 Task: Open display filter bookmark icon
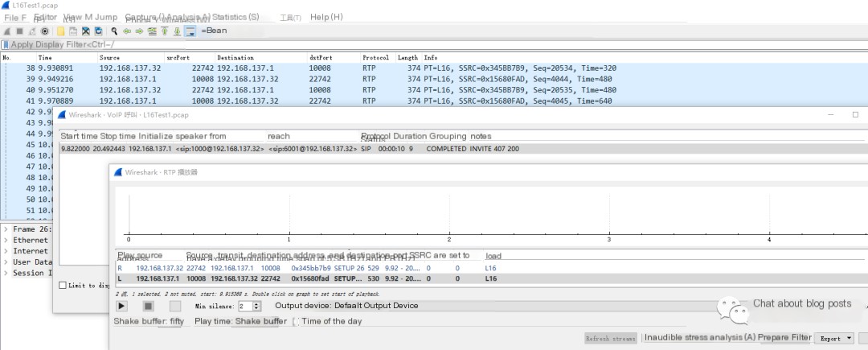click(6, 45)
